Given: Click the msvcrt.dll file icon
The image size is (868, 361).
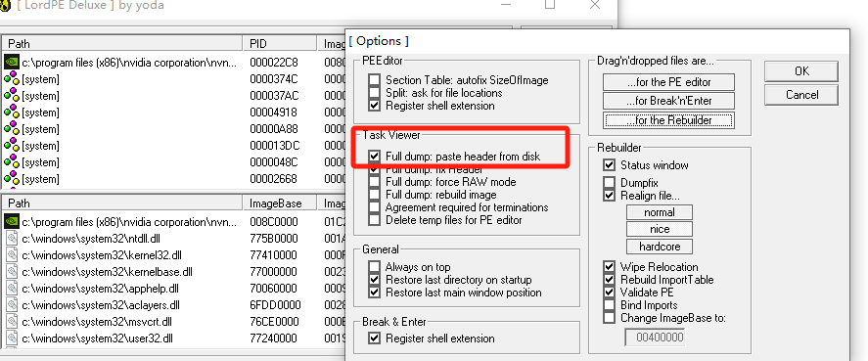Looking at the screenshot, I should 12,322.
